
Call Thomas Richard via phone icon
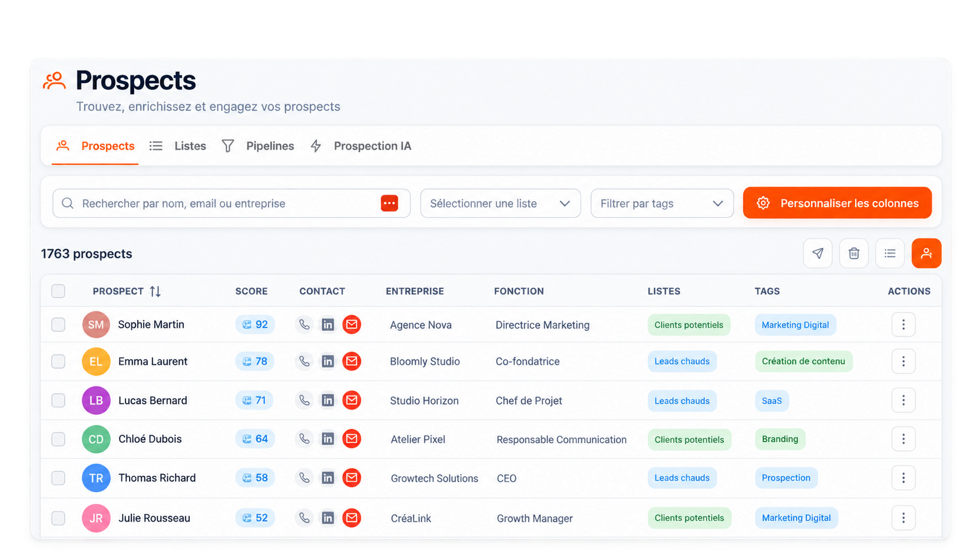coord(304,478)
